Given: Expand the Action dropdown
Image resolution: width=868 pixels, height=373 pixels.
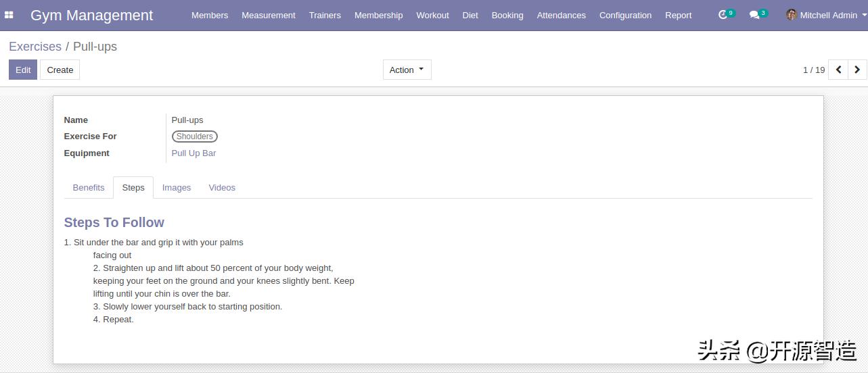Looking at the screenshot, I should tap(407, 70).
